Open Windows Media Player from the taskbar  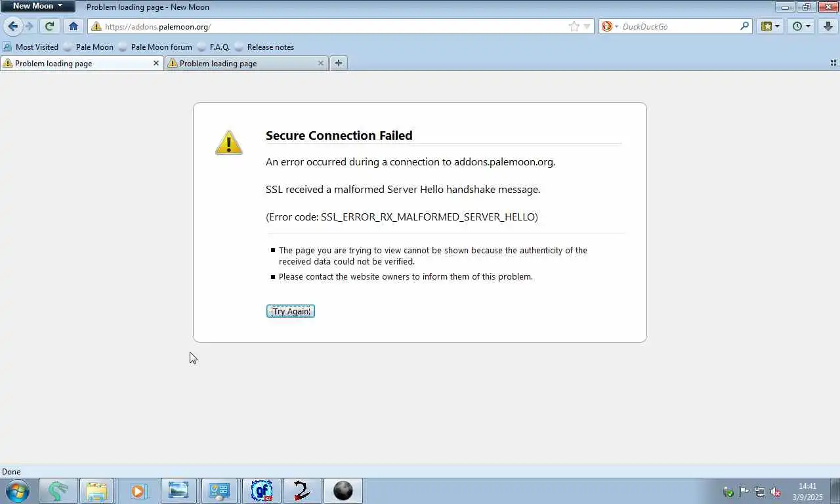pos(137,491)
